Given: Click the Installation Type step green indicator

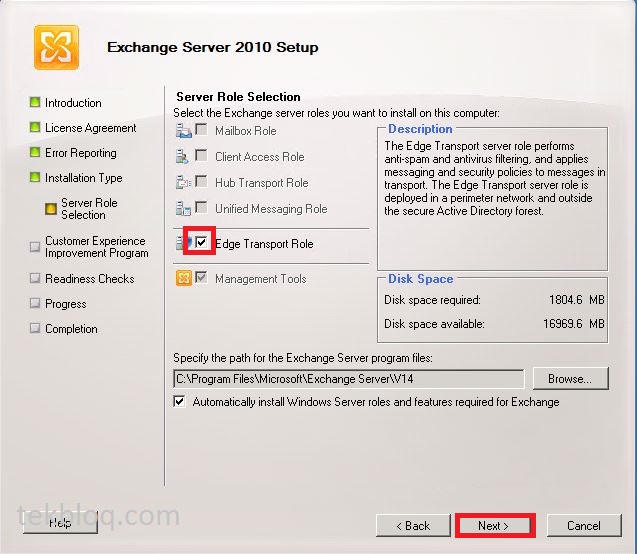Looking at the screenshot, I should click(x=35, y=177).
